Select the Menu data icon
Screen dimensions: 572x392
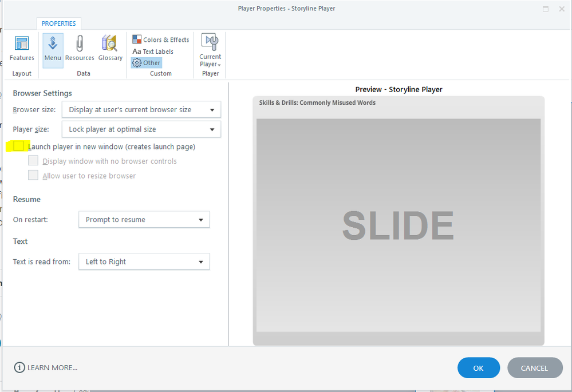tap(53, 50)
